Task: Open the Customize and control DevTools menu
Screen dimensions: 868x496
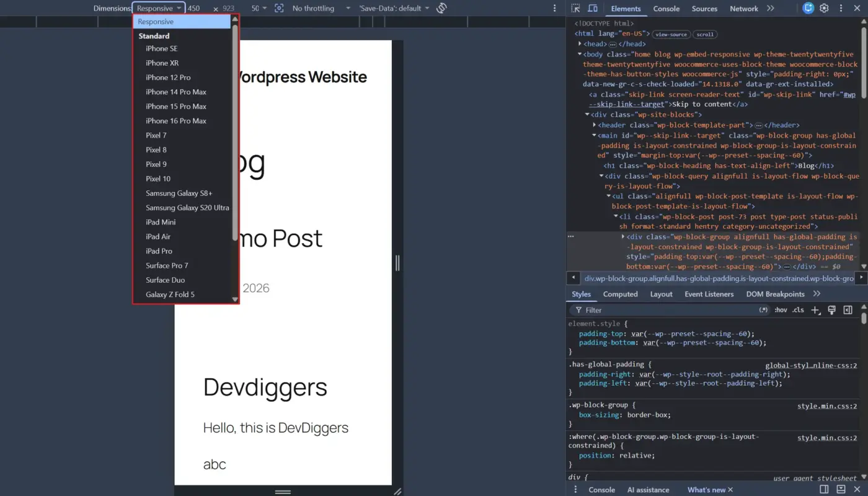Action: tap(840, 8)
